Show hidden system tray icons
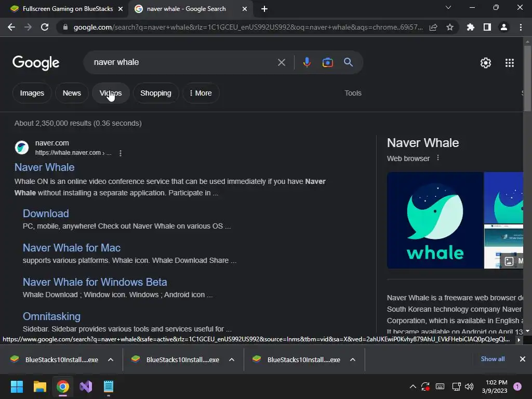Viewport: 532px width, 399px height. (x=413, y=387)
